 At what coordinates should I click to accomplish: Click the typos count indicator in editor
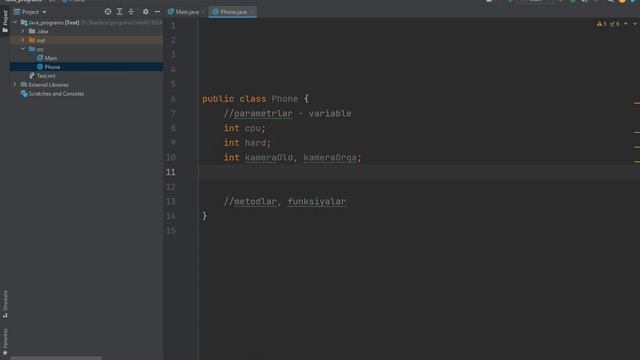click(x=614, y=24)
